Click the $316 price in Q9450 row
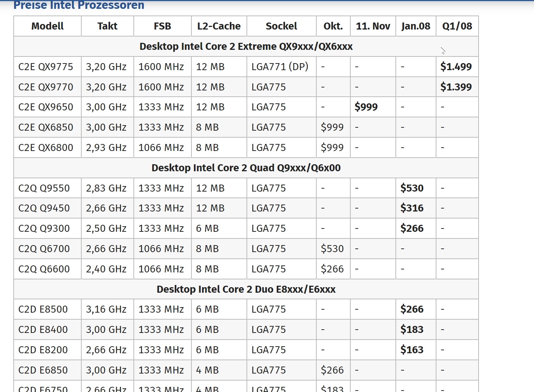The image size is (534, 392). tap(412, 208)
